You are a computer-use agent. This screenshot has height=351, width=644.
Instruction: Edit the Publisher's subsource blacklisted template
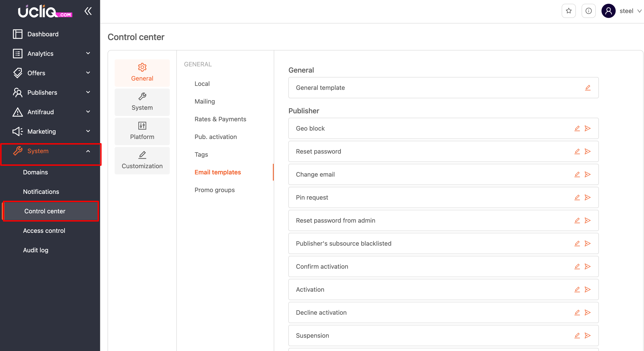coord(577,243)
